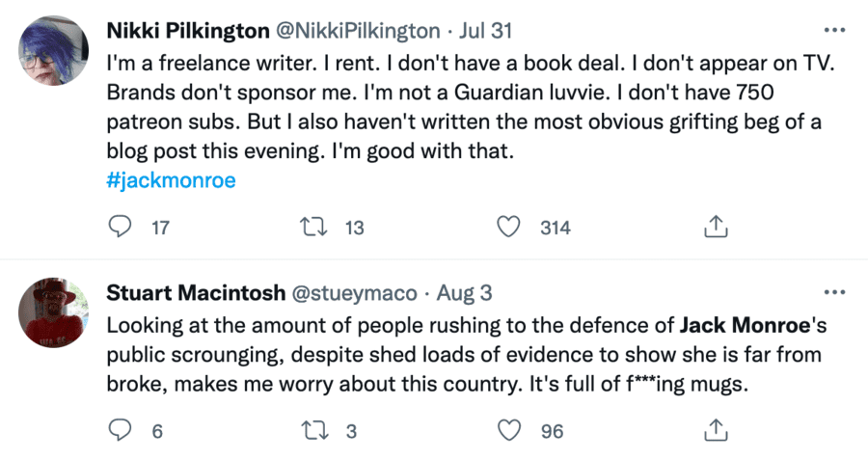Like Stuart Macintosh's tweet
The image size is (868, 460).
508,431
